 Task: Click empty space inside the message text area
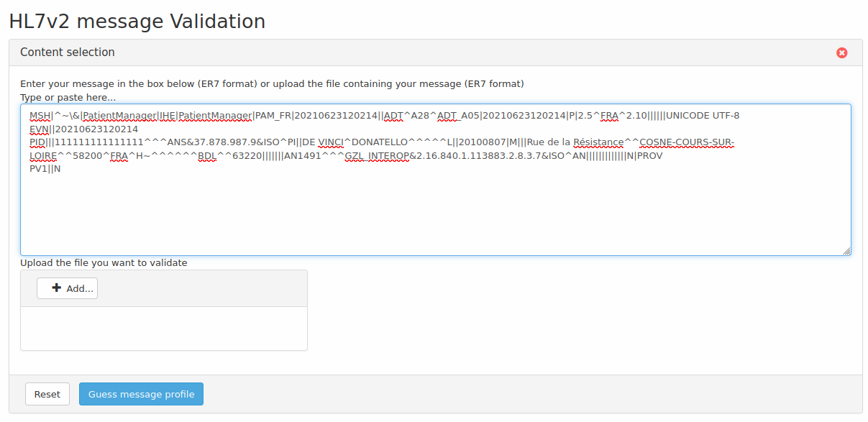point(431,216)
